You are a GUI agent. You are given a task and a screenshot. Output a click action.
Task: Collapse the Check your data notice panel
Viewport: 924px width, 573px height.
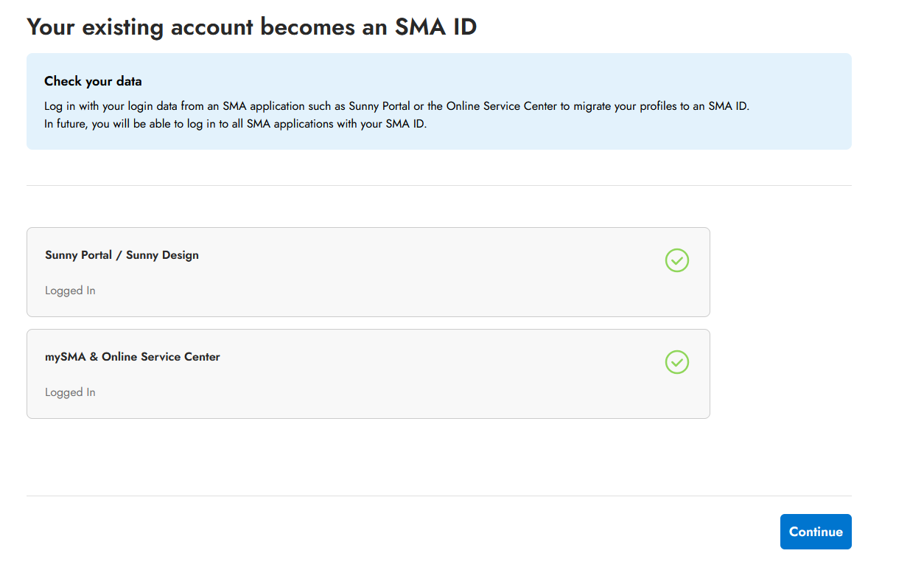(x=438, y=101)
